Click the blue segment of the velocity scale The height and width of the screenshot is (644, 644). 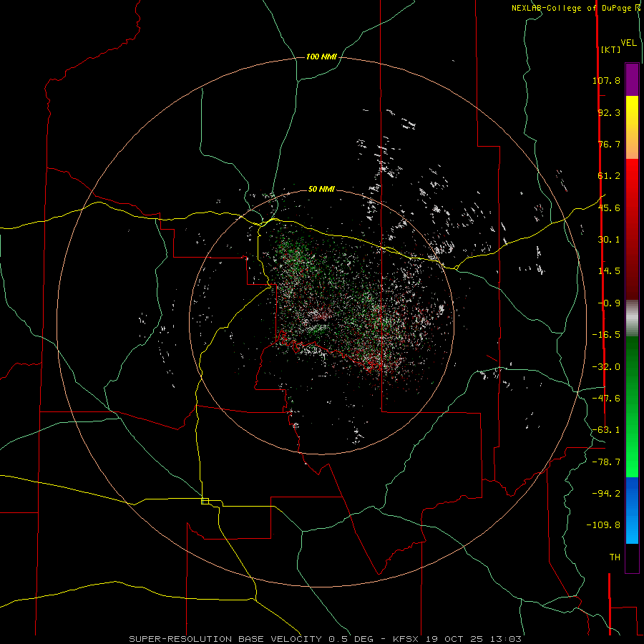point(632,510)
